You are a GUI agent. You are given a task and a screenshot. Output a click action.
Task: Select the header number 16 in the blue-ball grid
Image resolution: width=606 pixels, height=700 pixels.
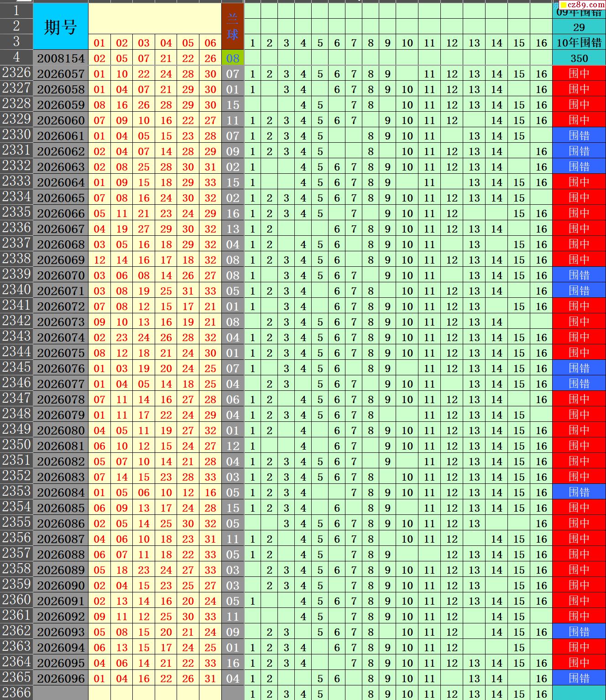pos(541,42)
